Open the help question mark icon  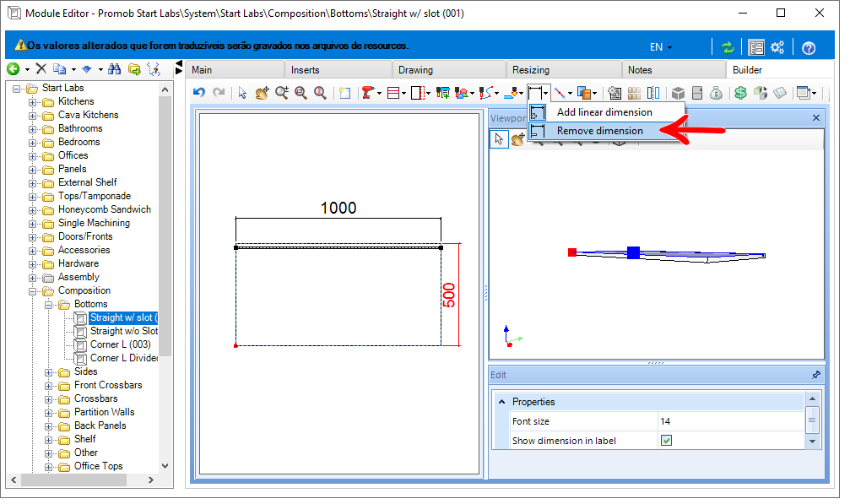click(x=808, y=47)
